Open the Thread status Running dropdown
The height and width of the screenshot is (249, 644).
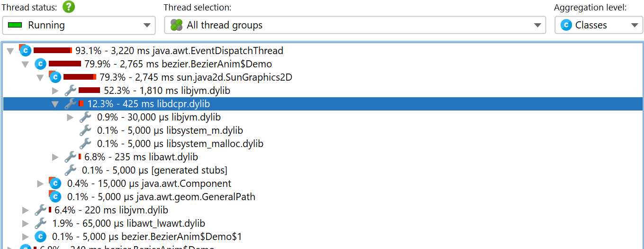pyautogui.click(x=79, y=25)
